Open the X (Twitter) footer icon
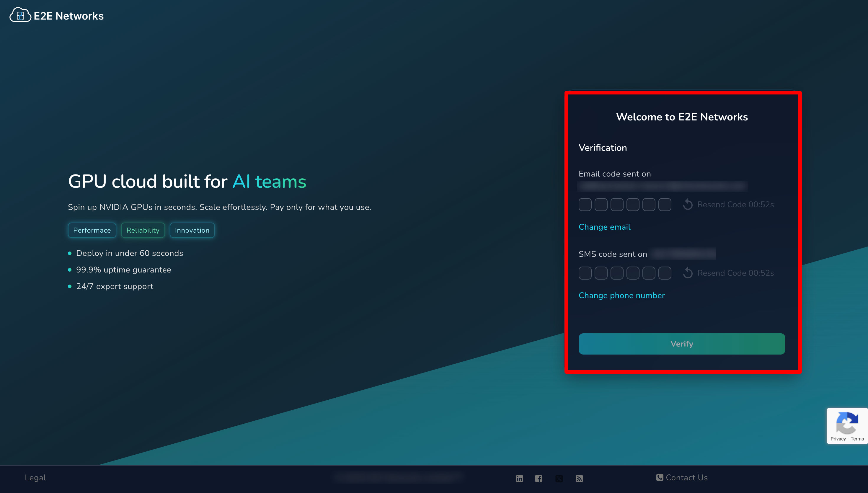 tap(559, 478)
